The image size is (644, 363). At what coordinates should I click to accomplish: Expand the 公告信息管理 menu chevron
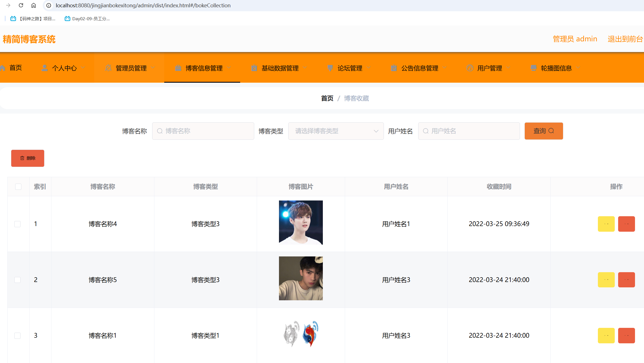[445, 67]
